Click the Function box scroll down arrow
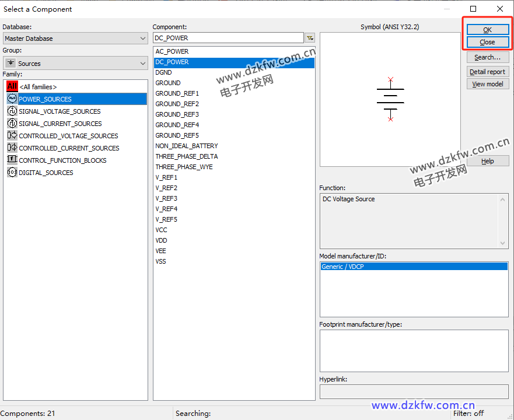 click(x=503, y=243)
